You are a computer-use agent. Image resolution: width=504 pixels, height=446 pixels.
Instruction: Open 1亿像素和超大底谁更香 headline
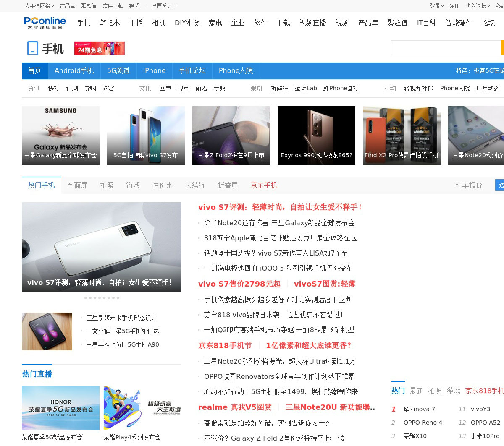coord(309,346)
